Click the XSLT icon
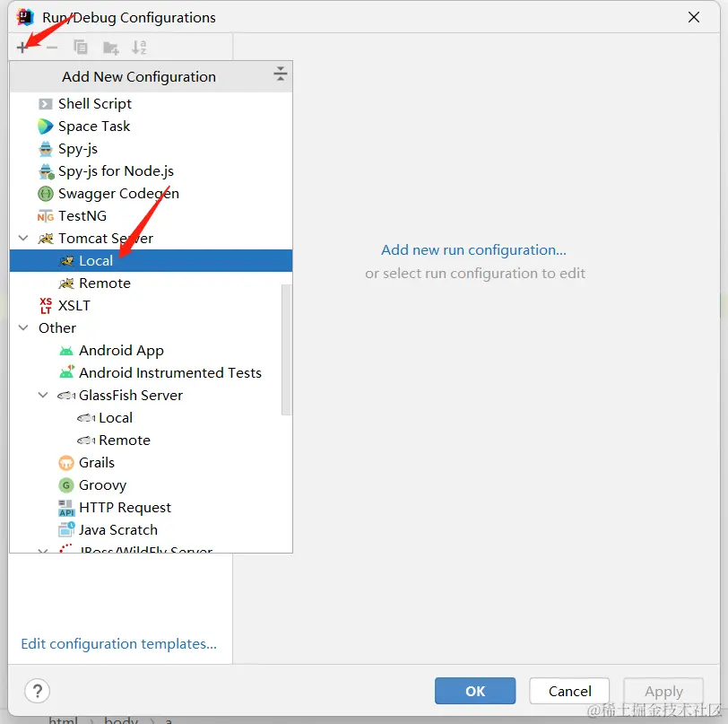This screenshot has height=724, width=728. 46,306
